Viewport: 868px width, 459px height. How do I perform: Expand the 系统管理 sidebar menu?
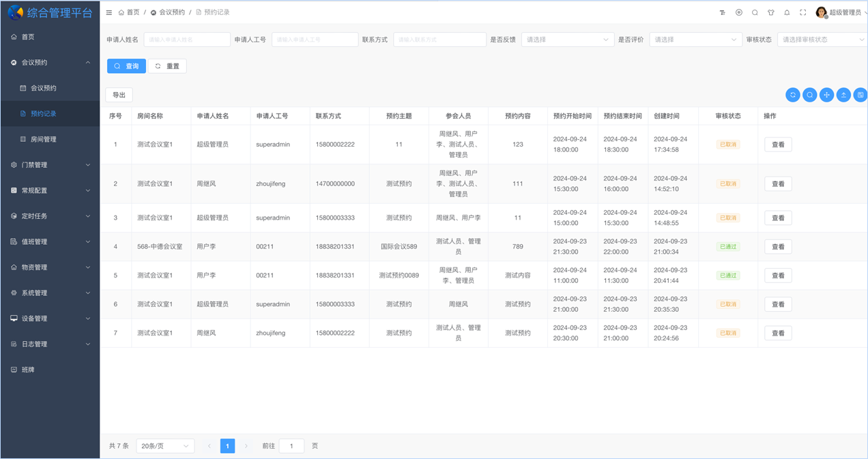50,293
